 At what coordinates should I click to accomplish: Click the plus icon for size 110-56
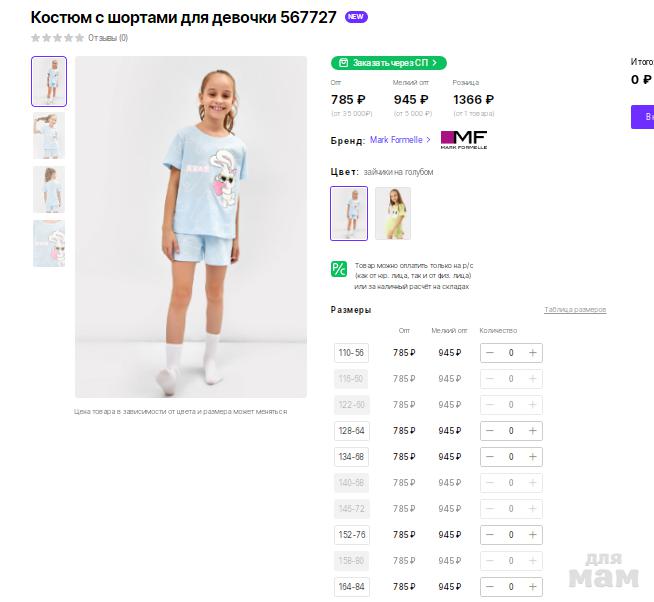pyautogui.click(x=532, y=353)
